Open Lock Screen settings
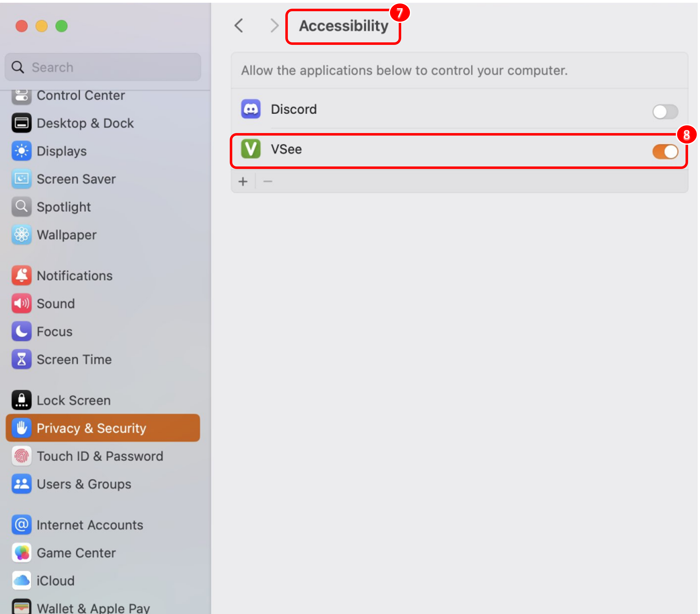Image resolution: width=700 pixels, height=614 pixels. (x=73, y=400)
